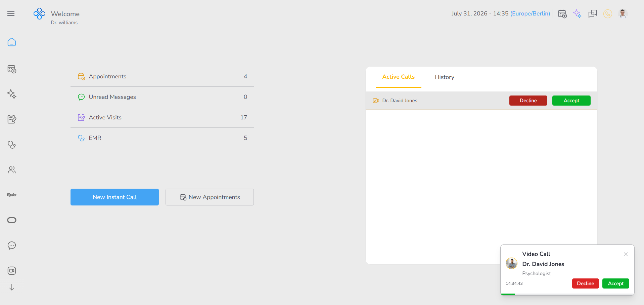
Task: Open the chat bubble sidebar icon
Action: click(x=12, y=245)
